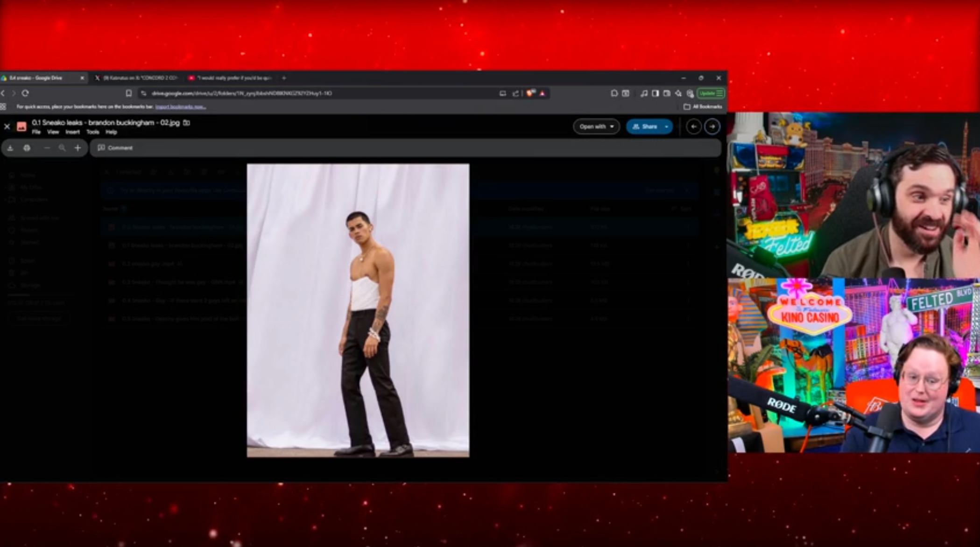This screenshot has height=547, width=980.
Task: Add a comment using the Comment button
Action: (x=115, y=148)
